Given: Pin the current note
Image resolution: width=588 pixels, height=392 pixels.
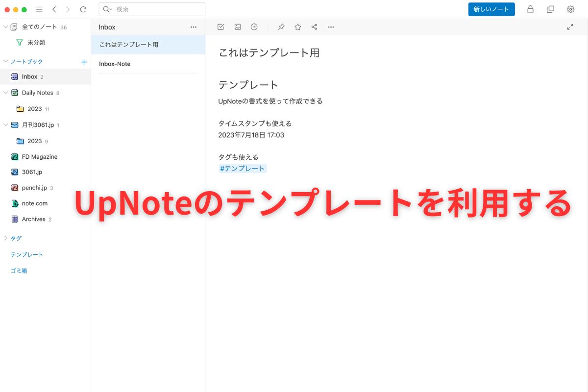Looking at the screenshot, I should [281, 27].
